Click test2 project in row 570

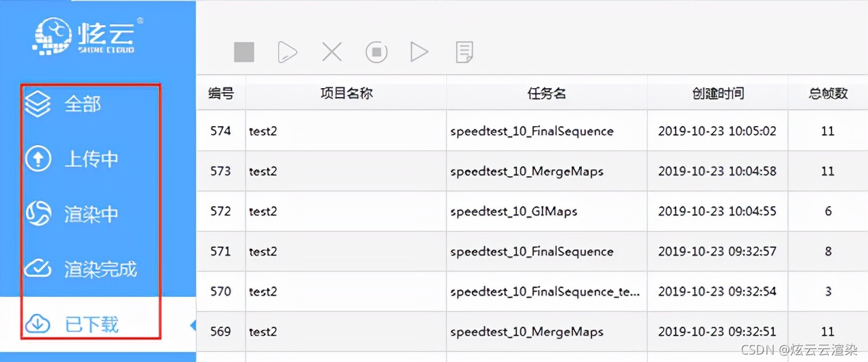(x=263, y=291)
